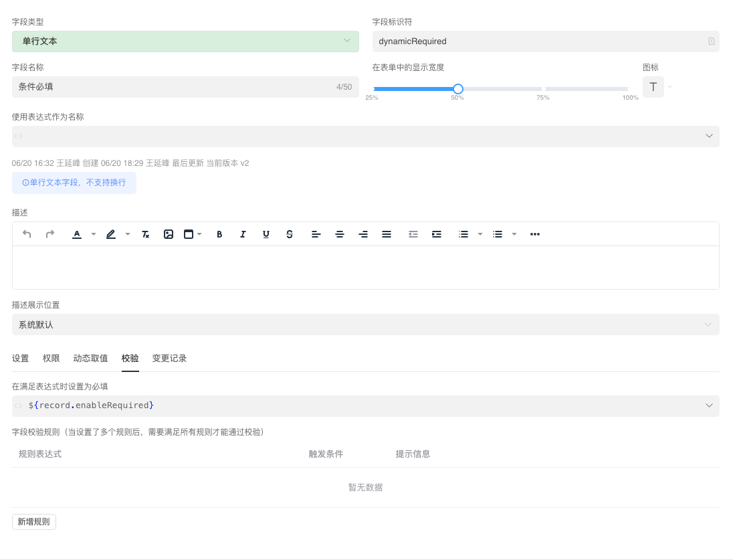Toggle underline formatting
This screenshot has height=560, width=733.
266,234
